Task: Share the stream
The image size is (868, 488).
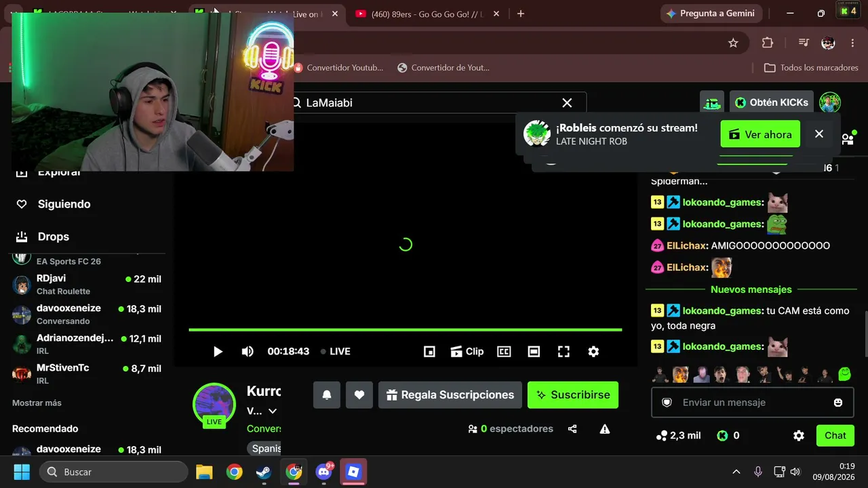Action: tap(572, 429)
